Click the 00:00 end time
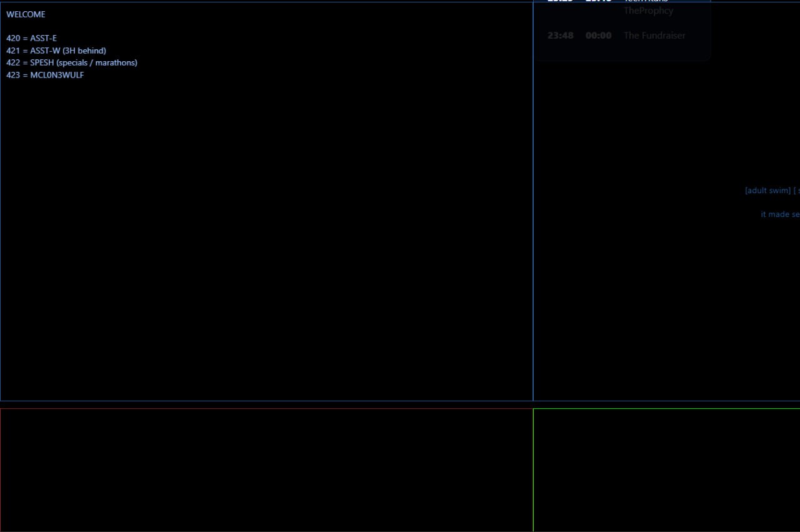Image resolution: width=800 pixels, height=532 pixels. tap(598, 36)
